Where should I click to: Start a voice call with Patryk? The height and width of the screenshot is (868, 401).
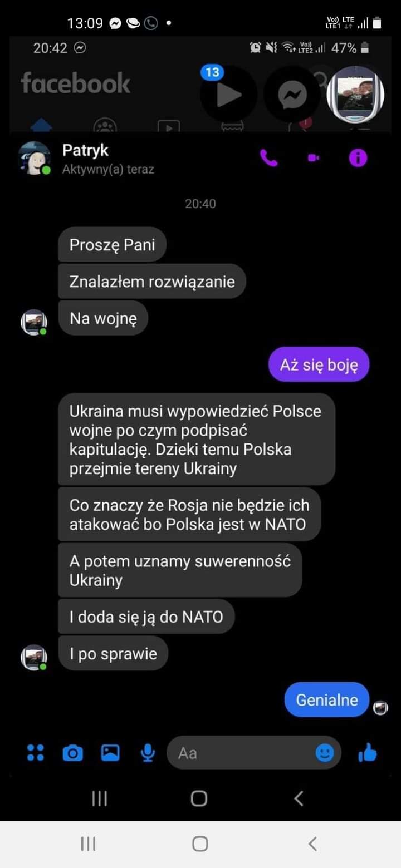point(268,159)
